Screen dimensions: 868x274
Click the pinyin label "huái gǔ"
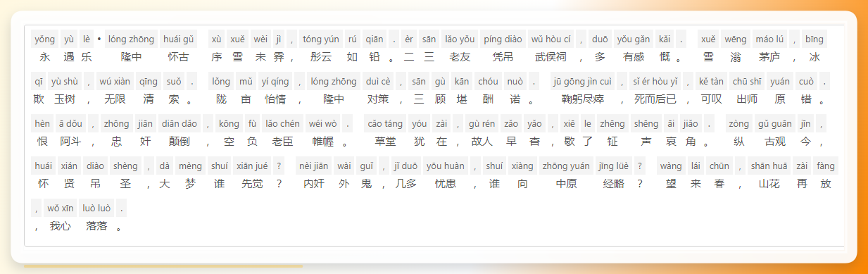click(178, 39)
